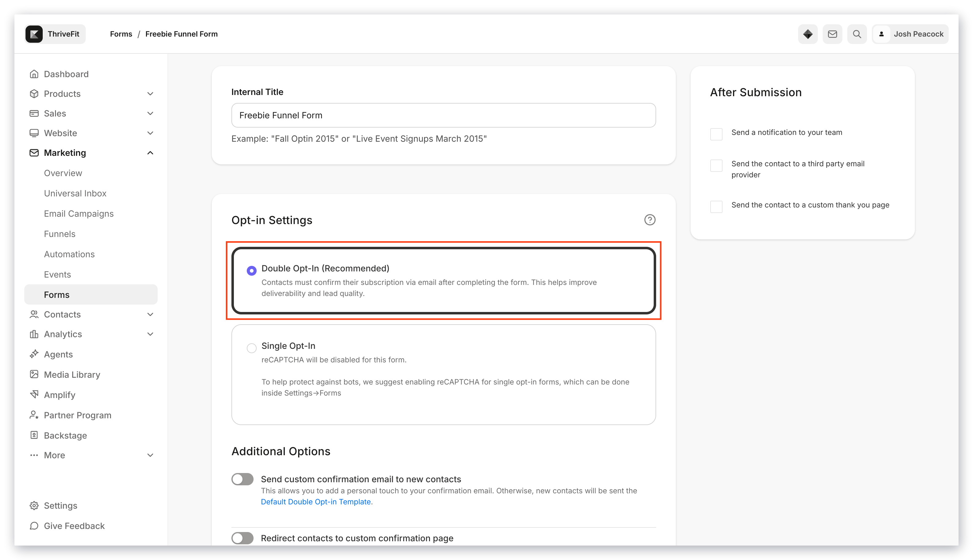Click the Settings gear icon
Viewport: 973px width, 560px height.
[34, 505]
